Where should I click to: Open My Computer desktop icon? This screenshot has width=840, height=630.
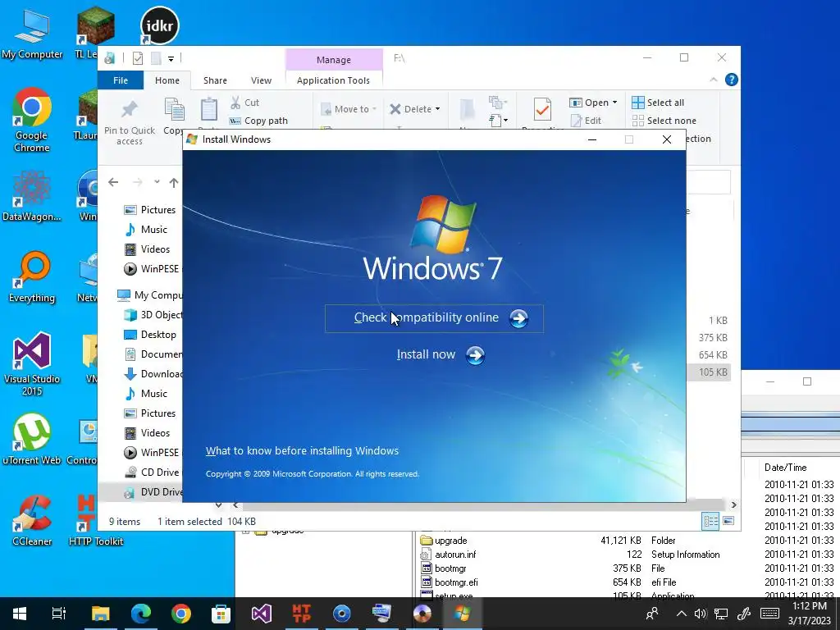(x=32, y=34)
